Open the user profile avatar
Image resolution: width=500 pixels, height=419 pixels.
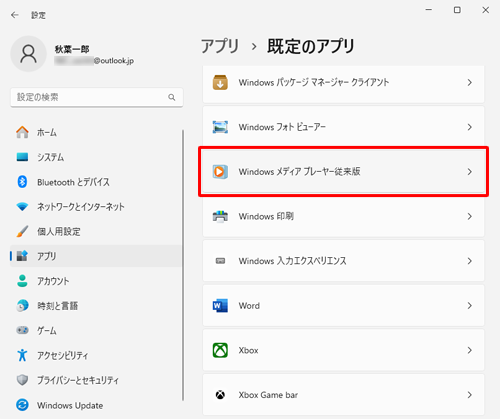[29, 54]
